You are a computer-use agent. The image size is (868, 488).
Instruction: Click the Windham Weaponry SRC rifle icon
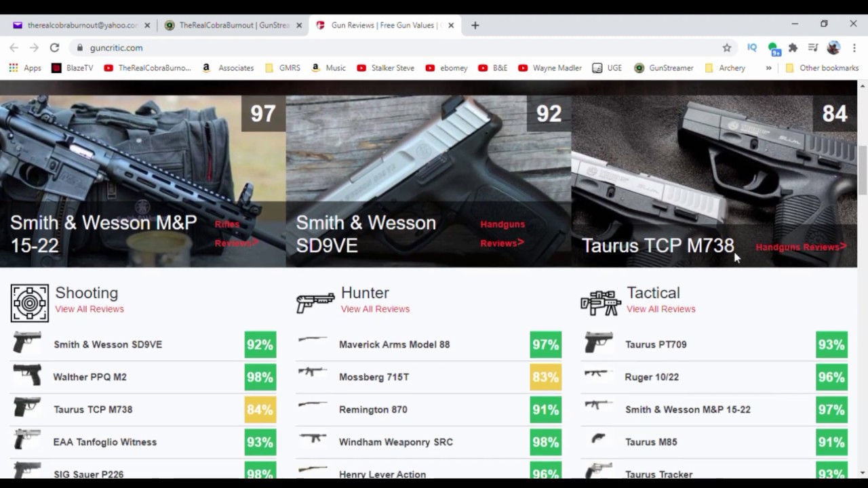coord(313,438)
